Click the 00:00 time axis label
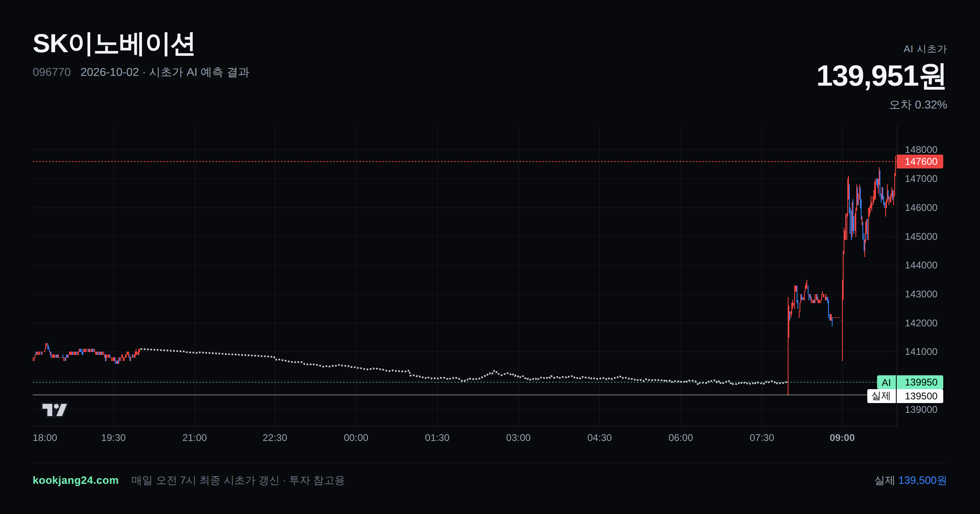 point(356,438)
